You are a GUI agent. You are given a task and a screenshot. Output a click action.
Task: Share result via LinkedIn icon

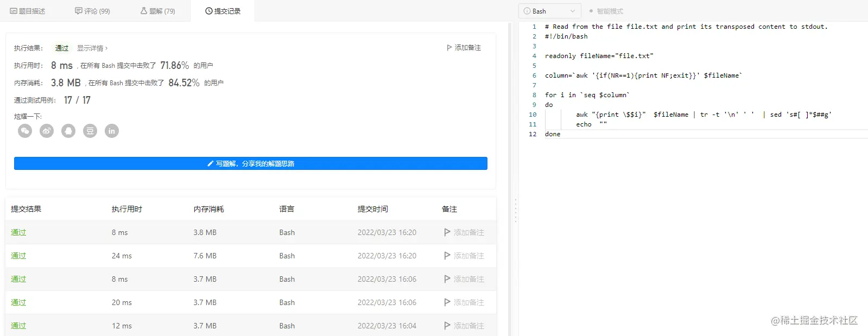point(112,131)
